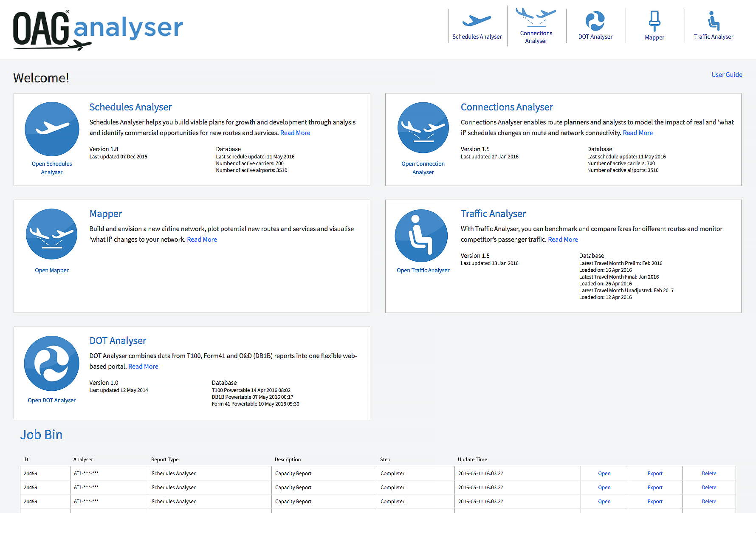Click the Description column header
The image size is (756, 533).
tap(288, 460)
